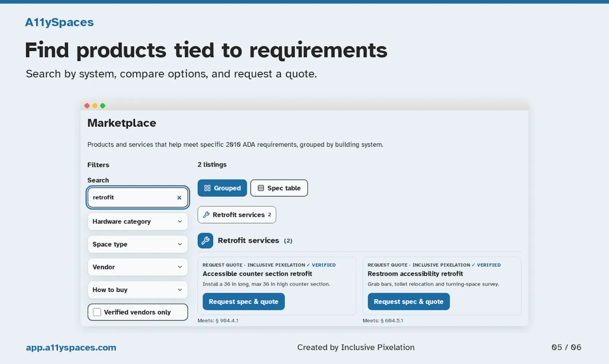The width and height of the screenshot is (609, 364).
Task: Select the Retrofit services filter chip
Action: click(x=237, y=215)
